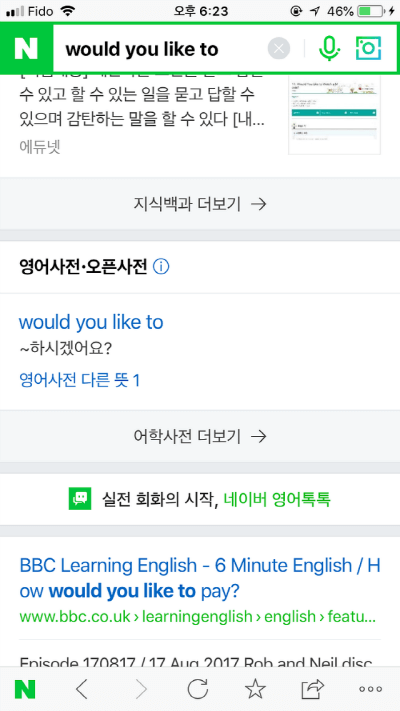Open the camera lens search icon
Screen dimensions: 400x711
[368, 49]
